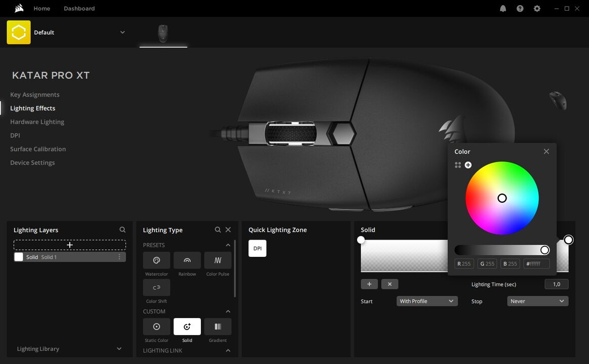Open the Start dropdown With Profile
589x364 pixels.
[427, 301]
